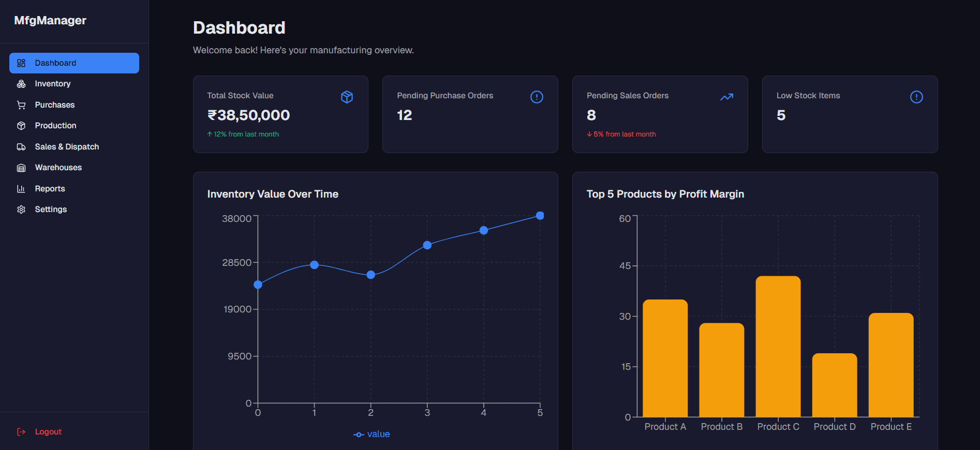Click the package icon on Total Stock Value
The width and height of the screenshot is (980, 450).
click(347, 97)
